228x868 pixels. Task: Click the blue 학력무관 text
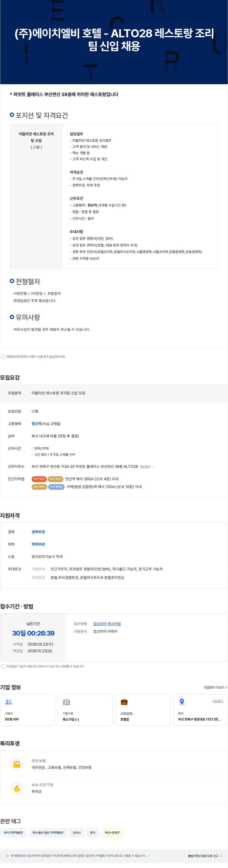[x=38, y=544]
